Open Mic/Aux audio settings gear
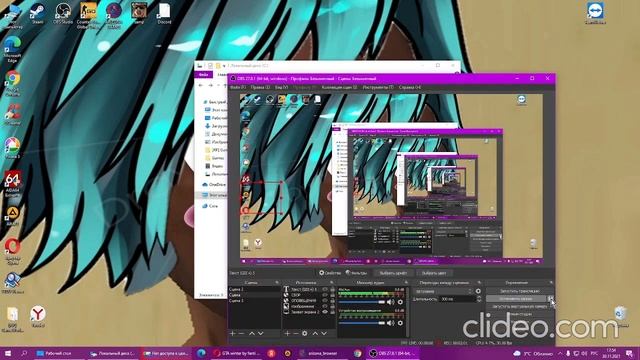Viewport: 640px width, 360px height. [400, 302]
